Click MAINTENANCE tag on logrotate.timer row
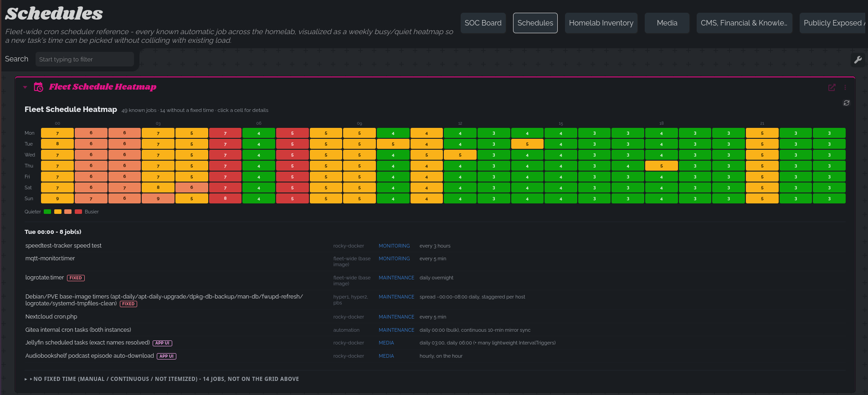The height and width of the screenshot is (395, 868). [x=396, y=278]
